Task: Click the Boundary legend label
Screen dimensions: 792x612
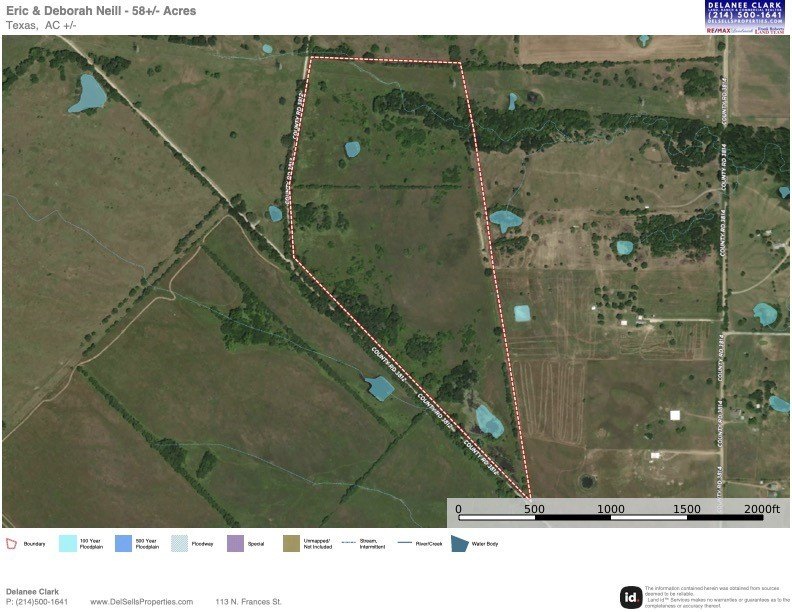Action: (x=34, y=544)
